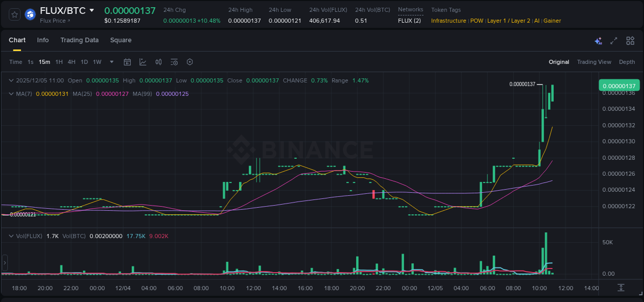Select the 1D timeframe

pyautogui.click(x=84, y=61)
